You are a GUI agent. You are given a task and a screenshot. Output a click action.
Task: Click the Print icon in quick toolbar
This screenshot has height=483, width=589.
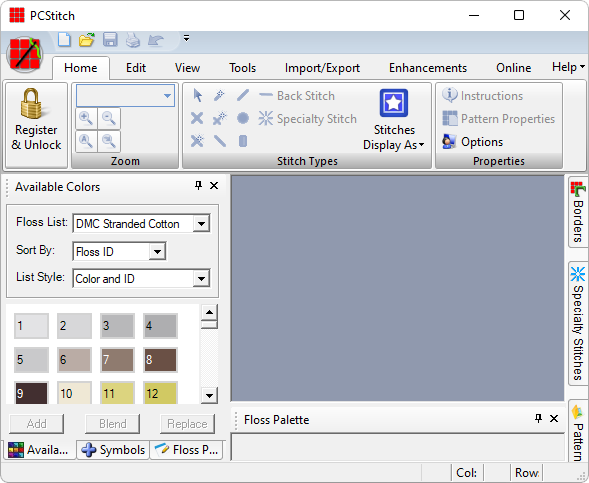pyautogui.click(x=133, y=39)
